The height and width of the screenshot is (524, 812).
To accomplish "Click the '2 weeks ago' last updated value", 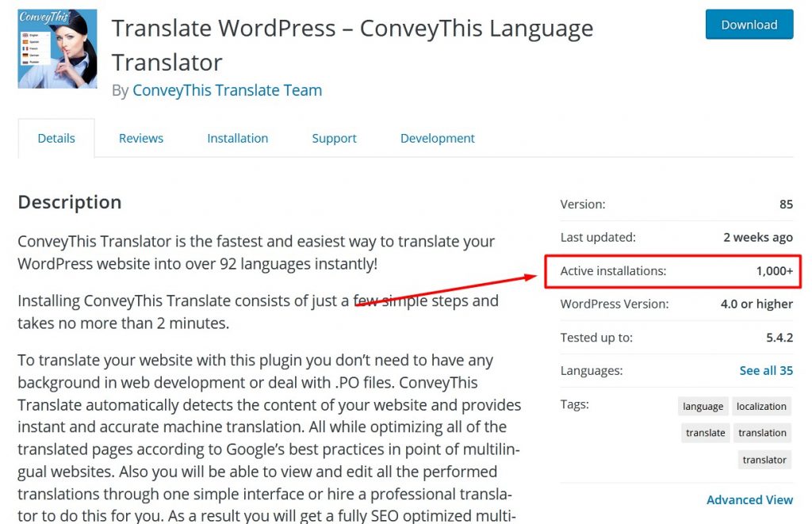I will tap(758, 237).
